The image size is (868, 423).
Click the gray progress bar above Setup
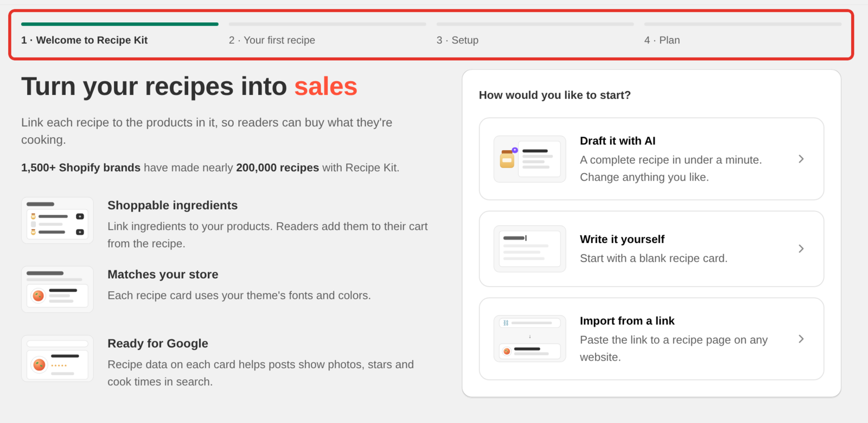click(535, 24)
